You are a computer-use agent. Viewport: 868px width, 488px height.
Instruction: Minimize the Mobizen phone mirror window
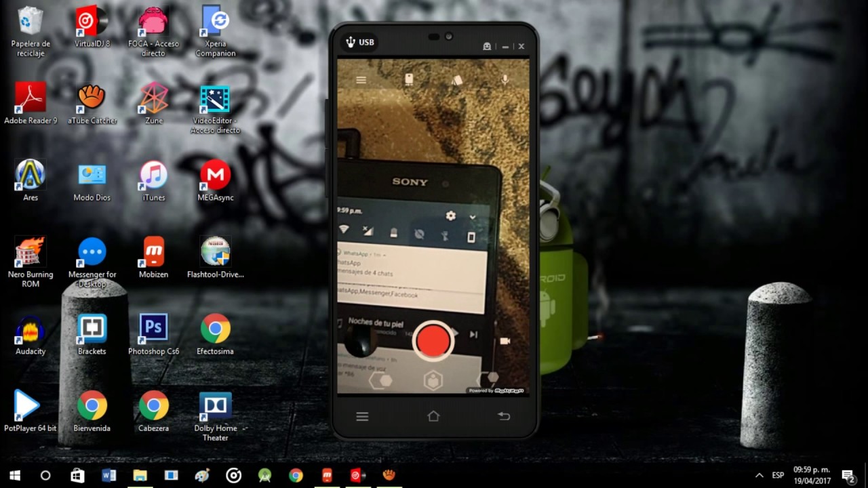click(x=505, y=47)
